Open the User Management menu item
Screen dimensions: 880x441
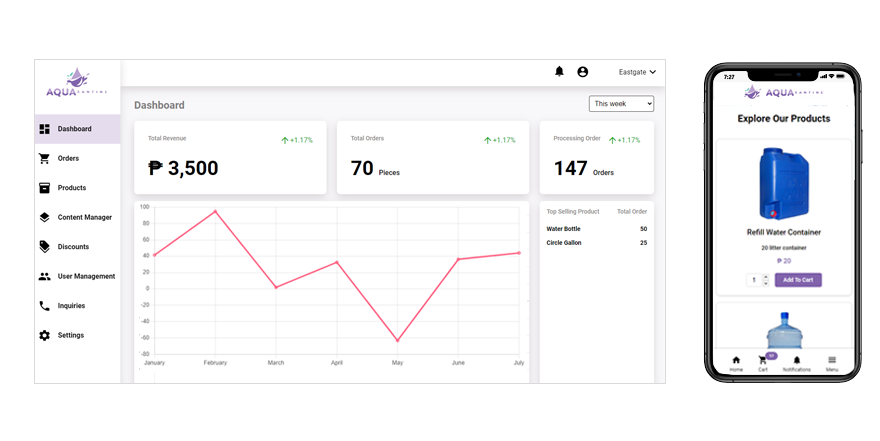pos(77,276)
